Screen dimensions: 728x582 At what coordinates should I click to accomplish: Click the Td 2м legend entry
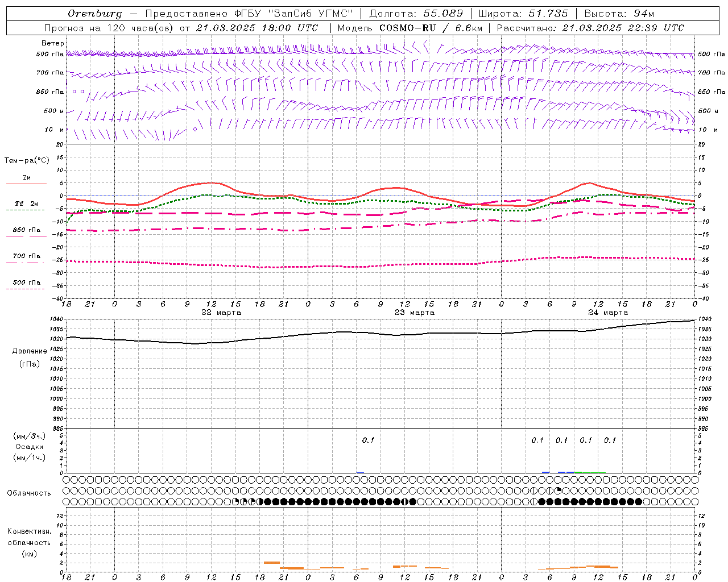click(x=26, y=203)
